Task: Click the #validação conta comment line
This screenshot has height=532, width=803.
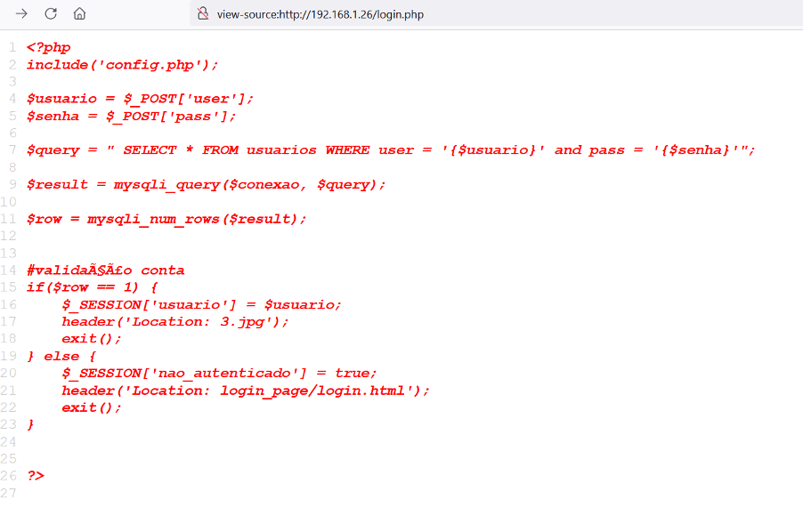Action: [x=105, y=270]
